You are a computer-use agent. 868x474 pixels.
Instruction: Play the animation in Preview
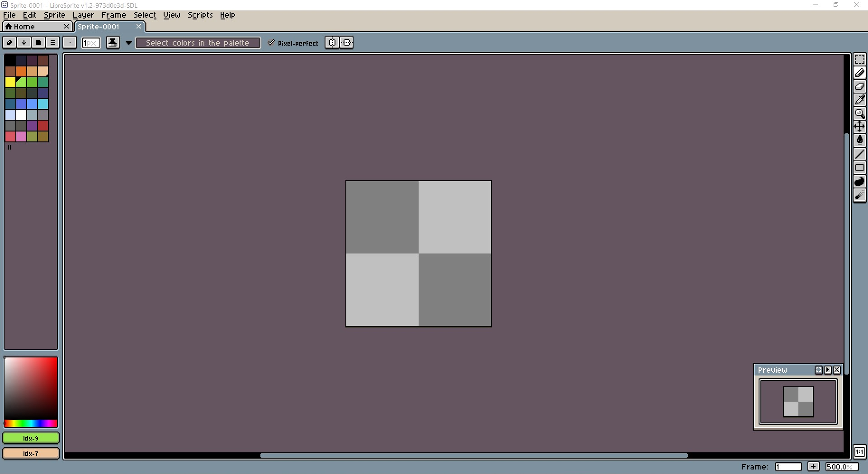828,370
